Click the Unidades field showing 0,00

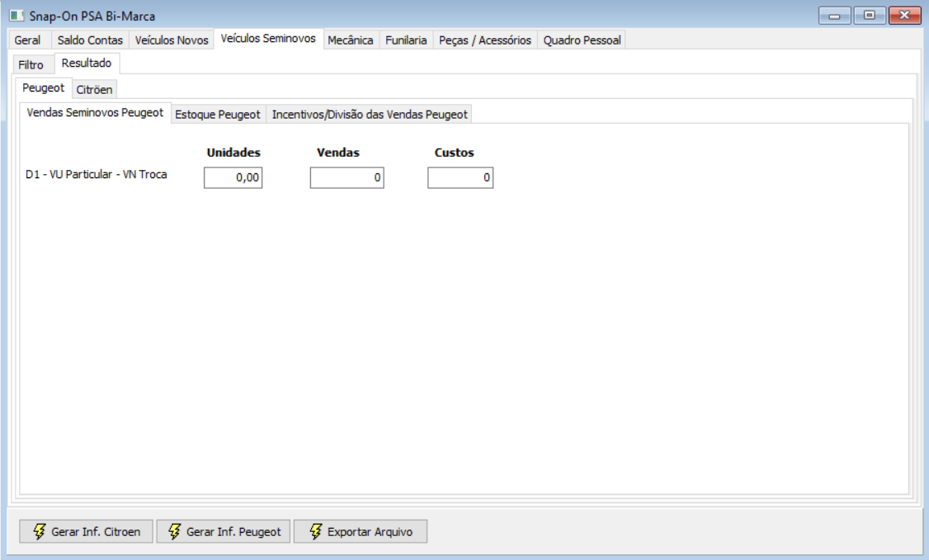pos(233,177)
